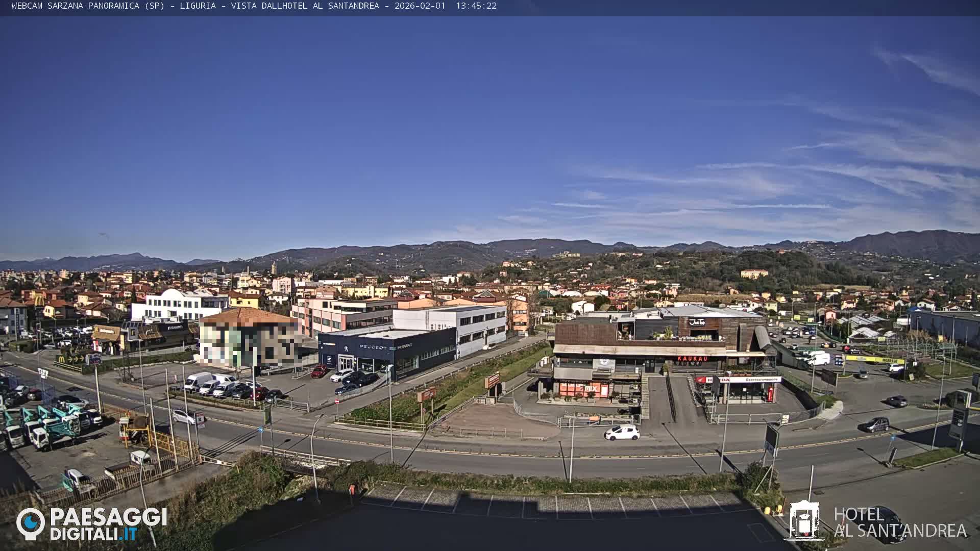Open the "PAESAGGI DIGITALI.IT" logo text
Screen dimensions: 980x551
coord(108,524)
